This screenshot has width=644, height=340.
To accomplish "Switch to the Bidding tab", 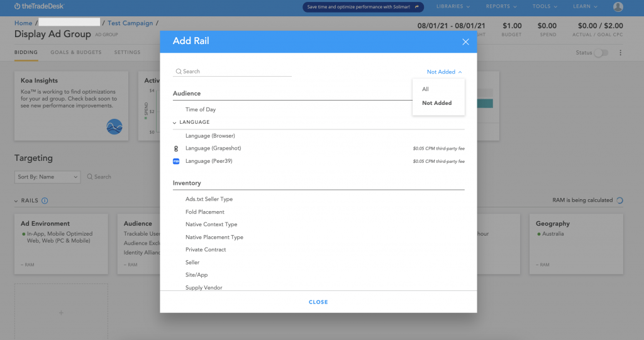I will 26,53.
